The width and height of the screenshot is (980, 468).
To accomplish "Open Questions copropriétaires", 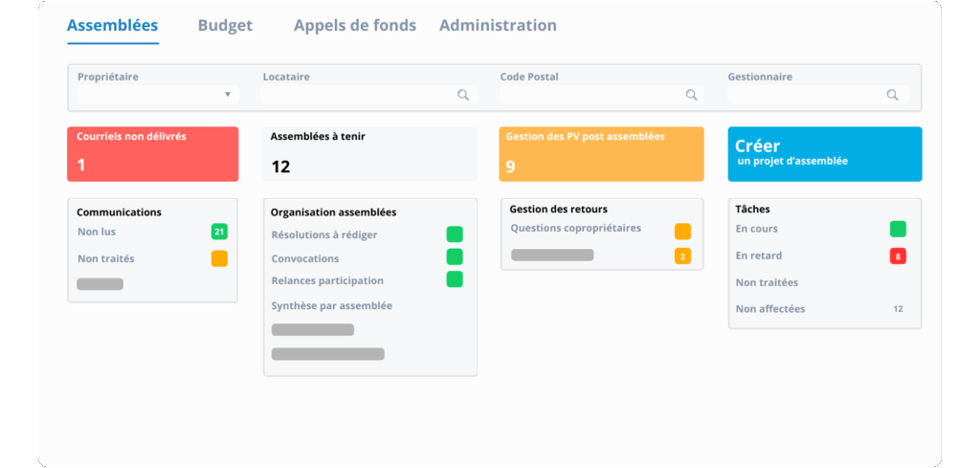I will 575,229.
